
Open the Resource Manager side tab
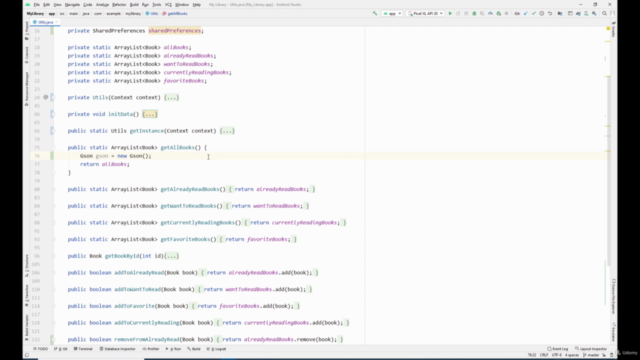click(27, 89)
